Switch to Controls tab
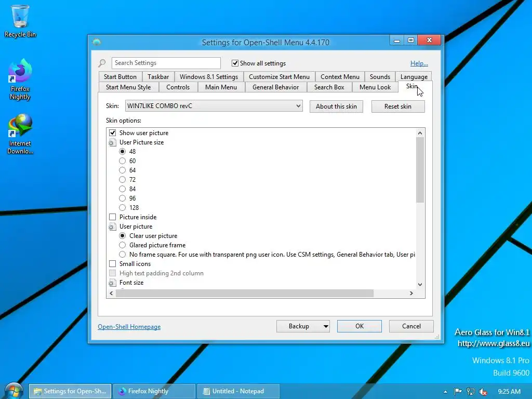This screenshot has width=532, height=399. click(x=178, y=87)
